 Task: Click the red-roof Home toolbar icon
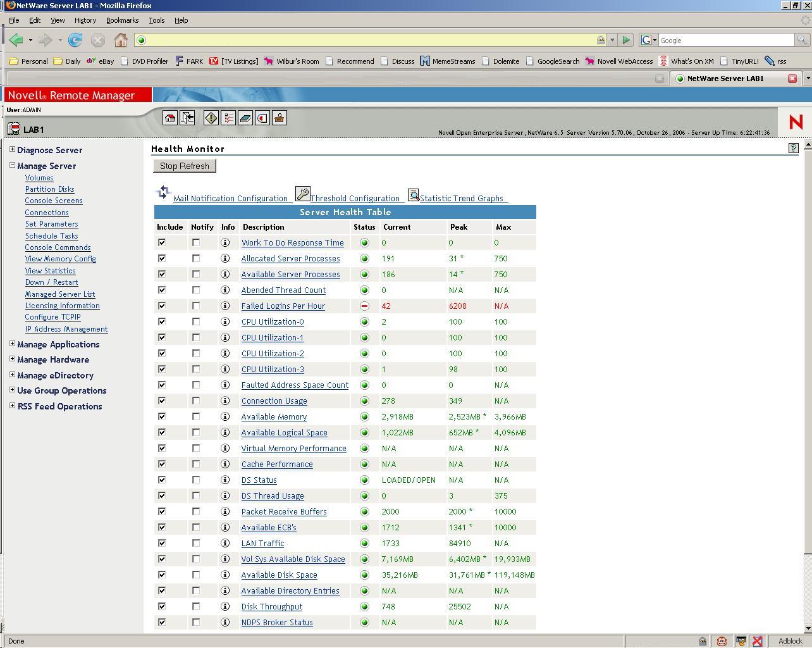coord(169,118)
